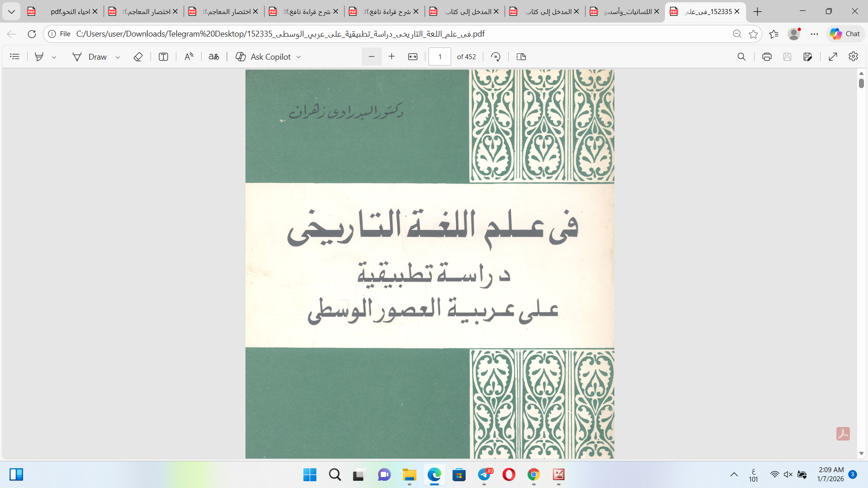Click the Save icon
This screenshot has width=868, height=488.
[x=787, y=56]
